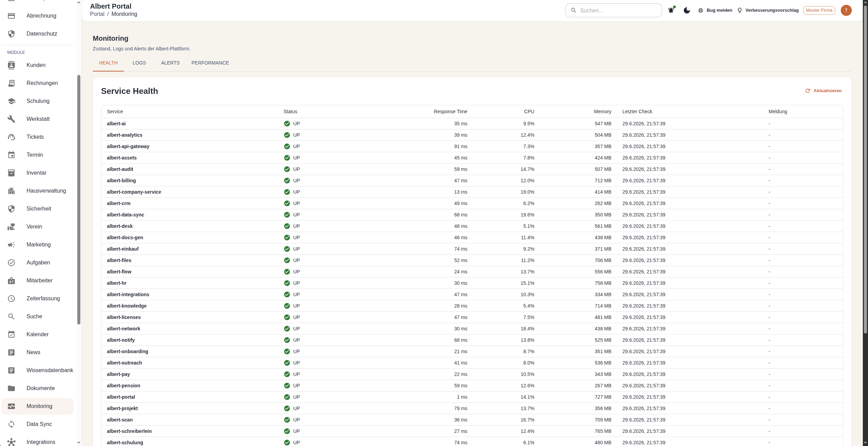Screen dimensions: 868x446
Task: Select the albert-schreiberlein service name
Action: tap(129, 431)
